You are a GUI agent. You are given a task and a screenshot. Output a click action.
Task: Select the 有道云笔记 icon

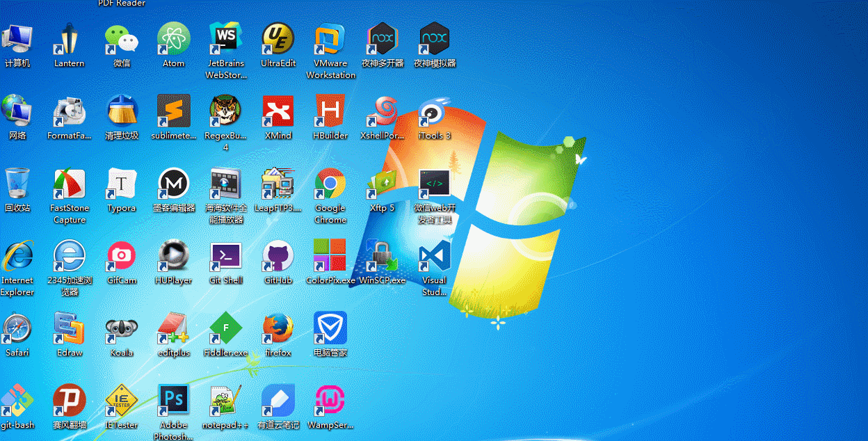tap(278, 401)
